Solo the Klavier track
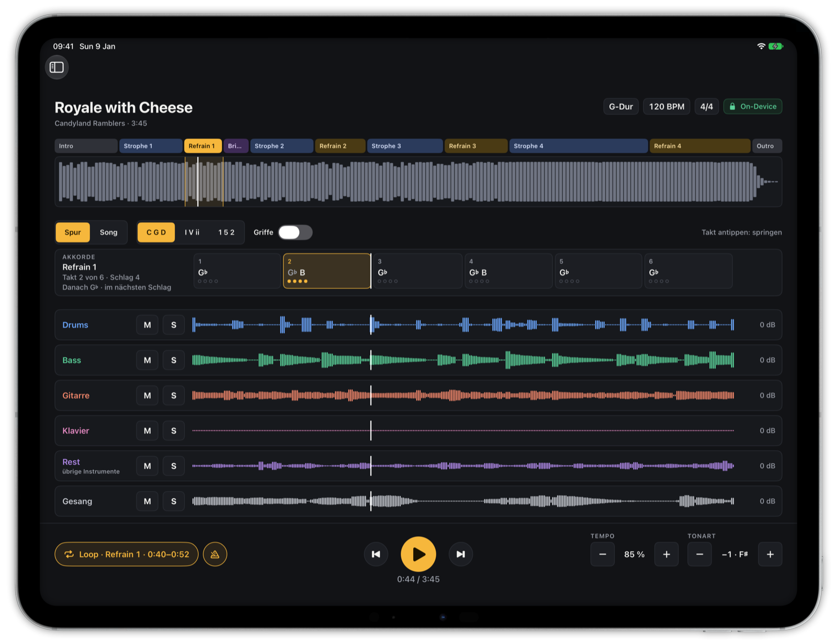The image size is (837, 644). pos(174,431)
